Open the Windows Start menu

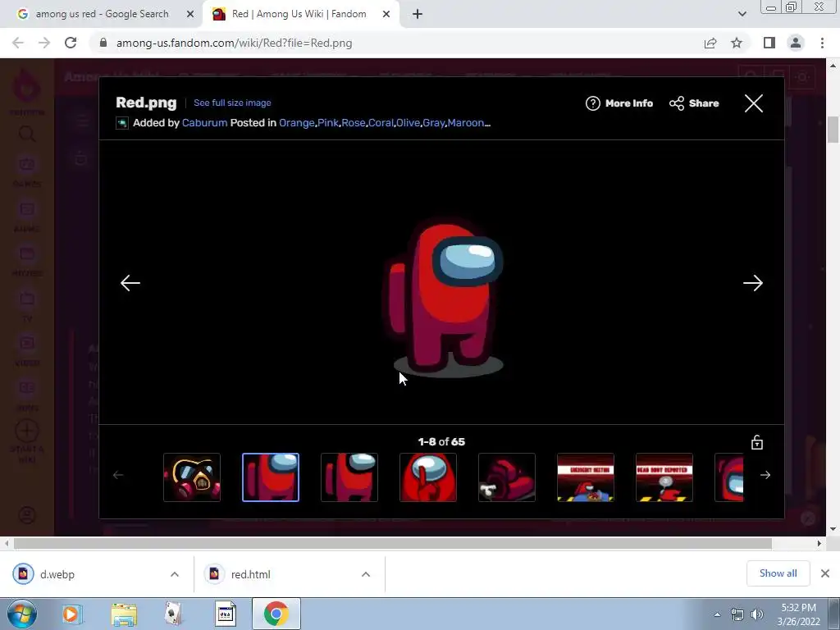tap(22, 614)
